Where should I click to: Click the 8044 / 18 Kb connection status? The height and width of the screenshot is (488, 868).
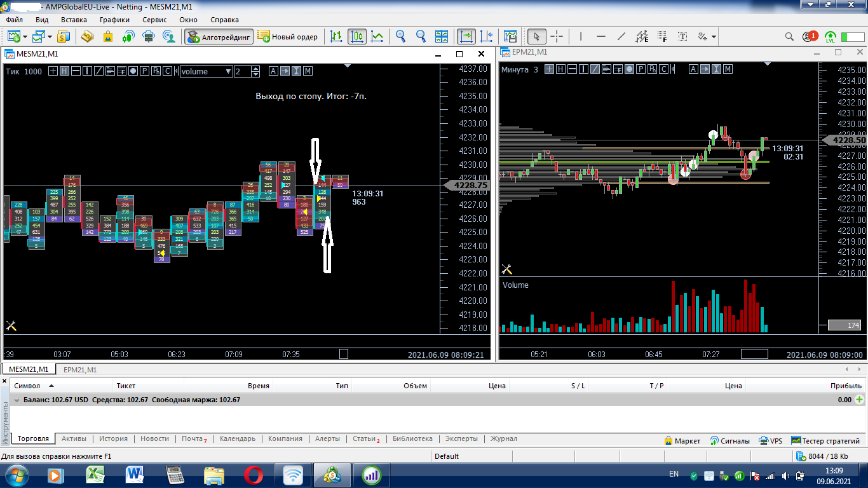click(x=822, y=456)
